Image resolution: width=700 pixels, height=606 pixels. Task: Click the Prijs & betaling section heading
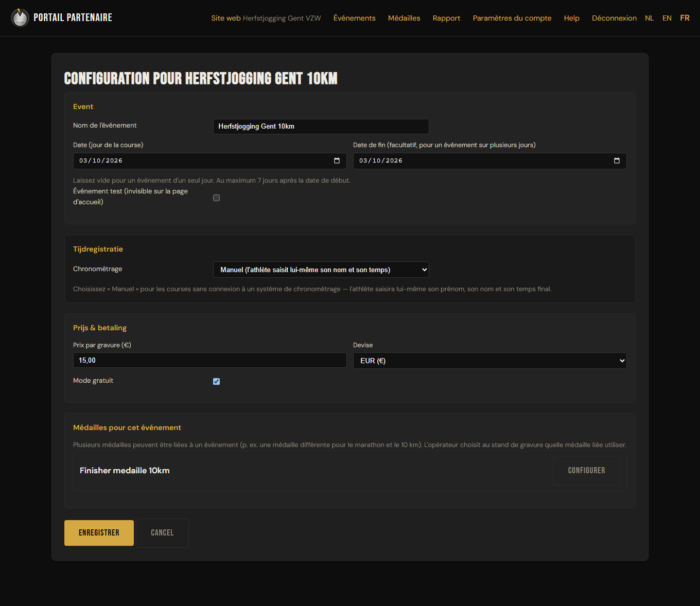[x=100, y=328]
